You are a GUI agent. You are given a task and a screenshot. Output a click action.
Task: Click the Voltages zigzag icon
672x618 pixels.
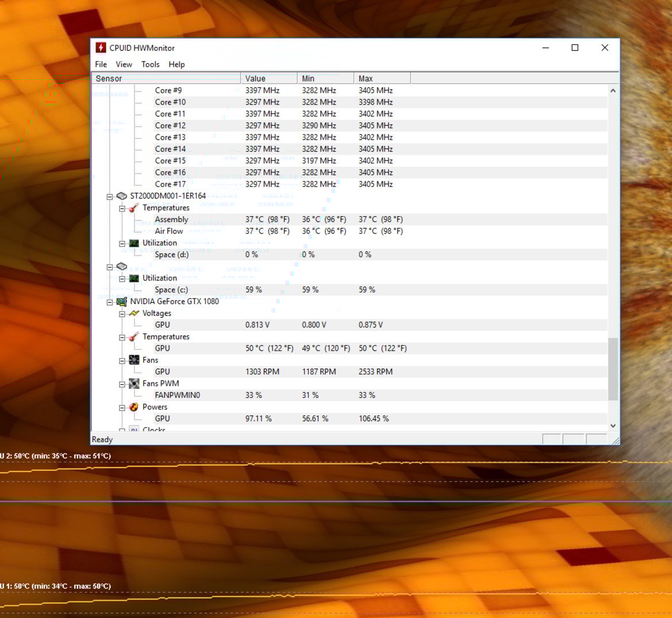point(134,313)
